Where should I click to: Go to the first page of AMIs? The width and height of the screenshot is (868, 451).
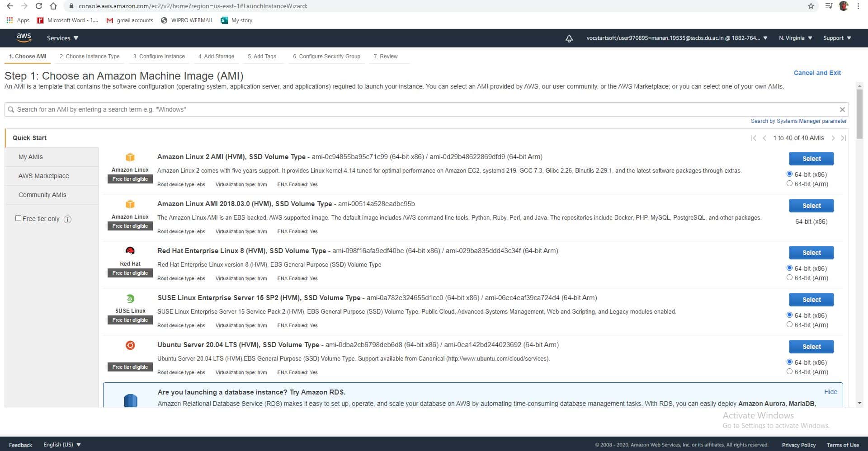(753, 138)
